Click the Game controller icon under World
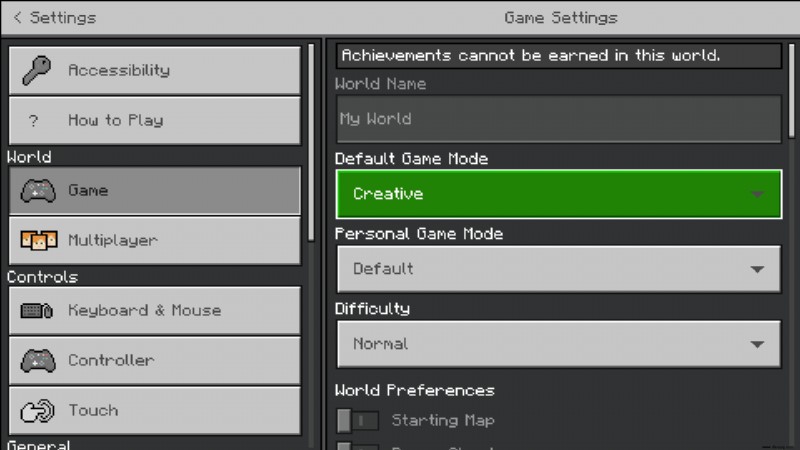 tap(38, 191)
